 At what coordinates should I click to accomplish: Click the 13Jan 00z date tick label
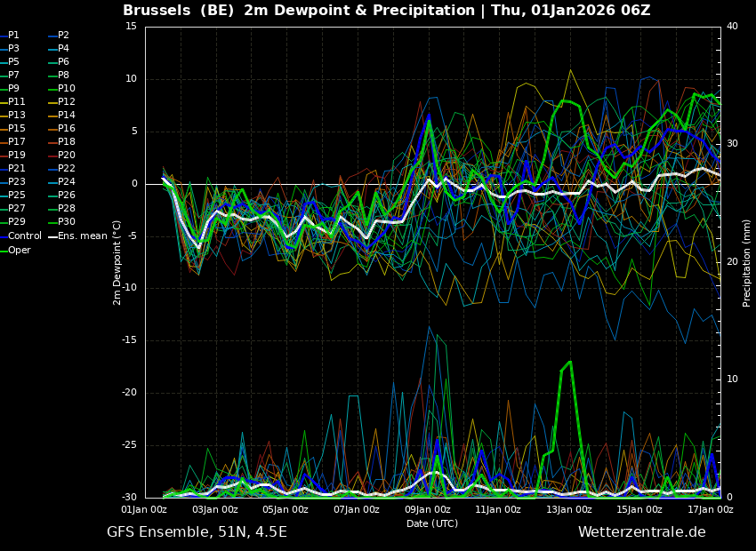pyautogui.click(x=568, y=509)
